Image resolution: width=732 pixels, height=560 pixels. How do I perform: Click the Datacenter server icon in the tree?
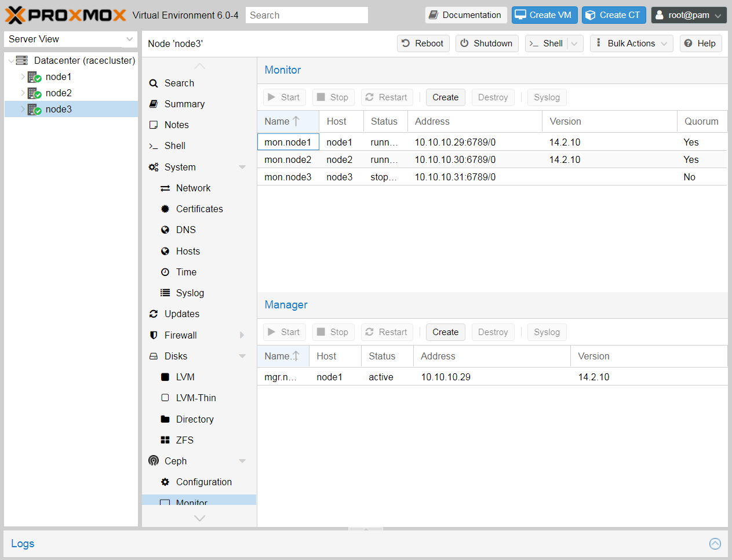tap(22, 60)
